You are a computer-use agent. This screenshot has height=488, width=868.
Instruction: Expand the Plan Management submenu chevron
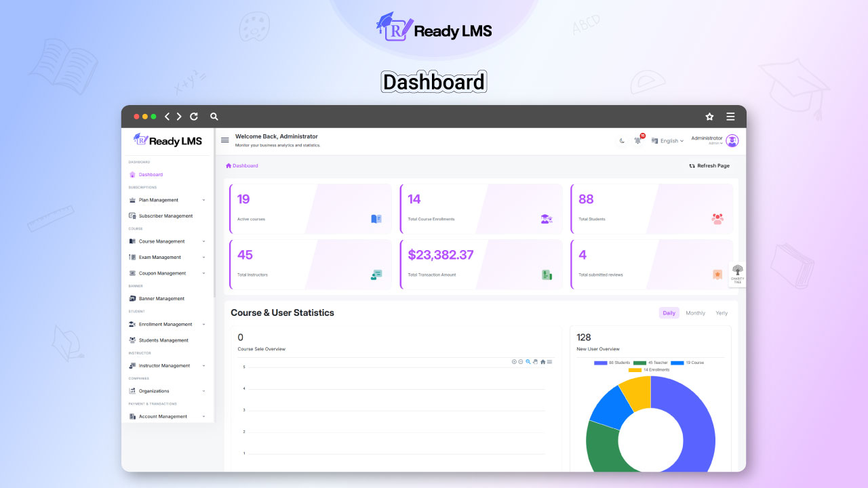(203, 200)
